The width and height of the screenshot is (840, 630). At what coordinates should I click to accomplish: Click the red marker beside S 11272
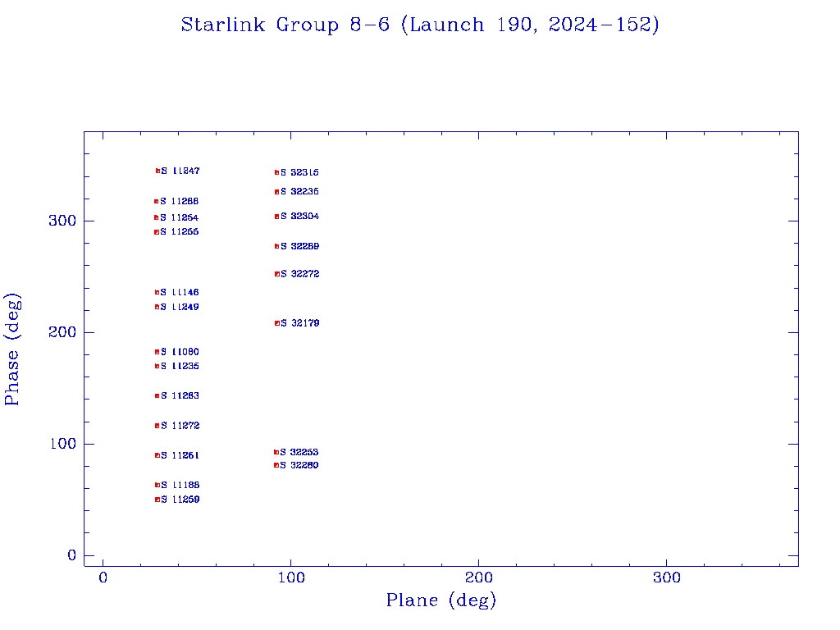point(157,426)
